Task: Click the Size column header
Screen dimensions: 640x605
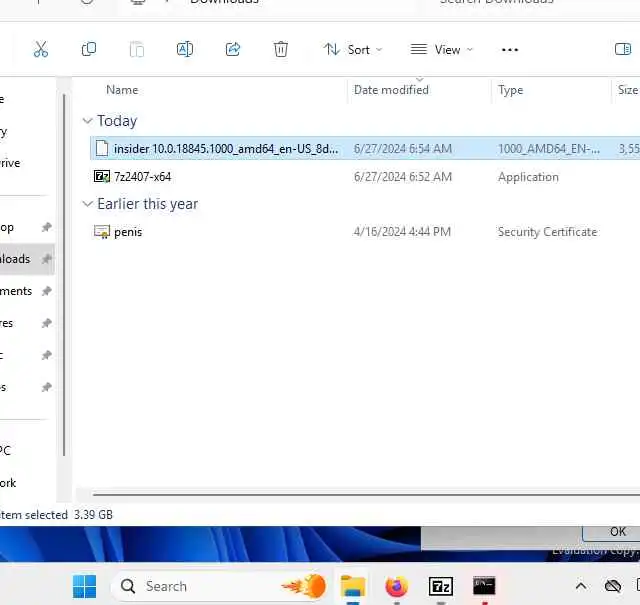Action: [628, 90]
